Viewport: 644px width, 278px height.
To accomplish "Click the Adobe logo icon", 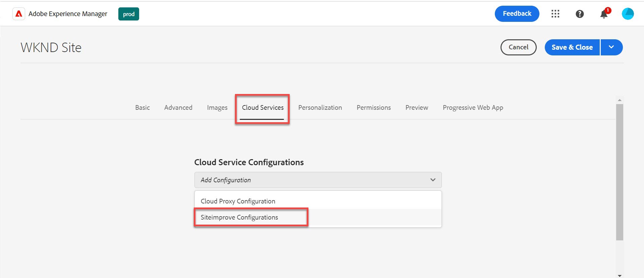I will pyautogui.click(x=19, y=14).
